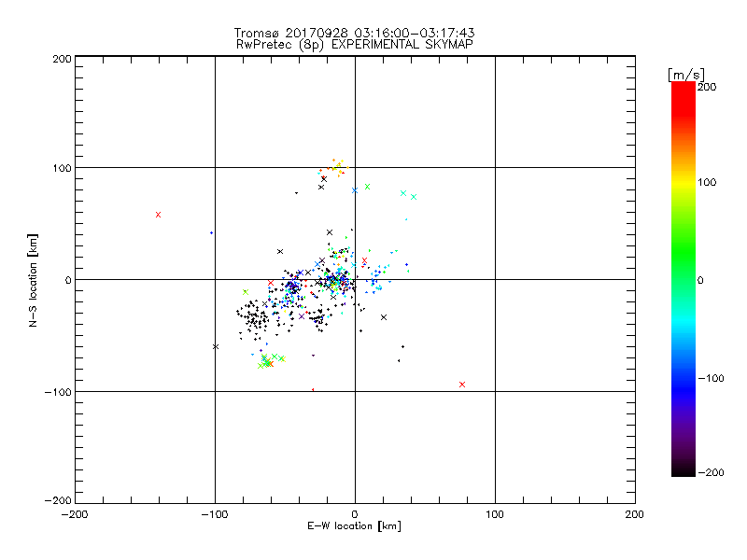Pick the E-W axis tick label '-100'
The image size is (747, 560).
[x=215, y=514]
